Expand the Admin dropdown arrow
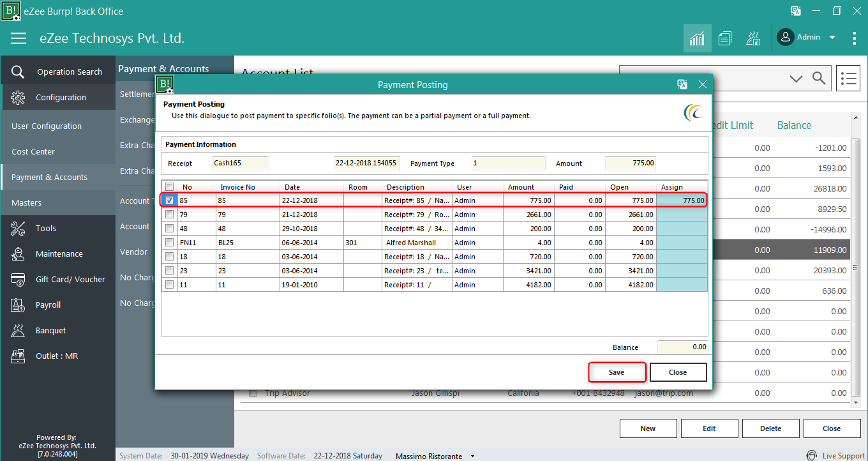 (x=832, y=38)
